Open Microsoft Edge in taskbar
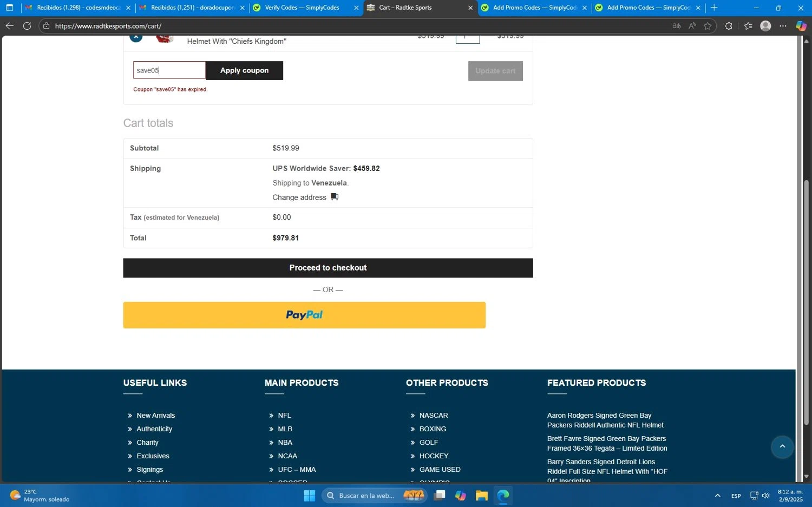The image size is (812, 507). (x=503, y=495)
